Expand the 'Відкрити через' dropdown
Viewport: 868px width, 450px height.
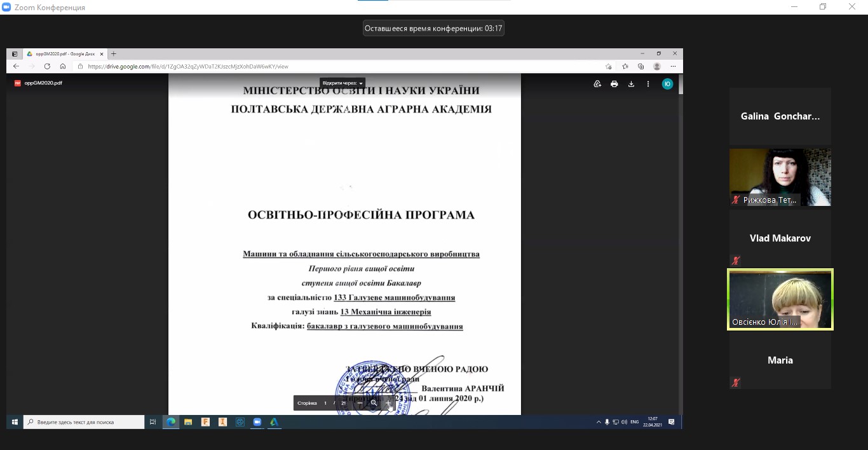(x=342, y=83)
